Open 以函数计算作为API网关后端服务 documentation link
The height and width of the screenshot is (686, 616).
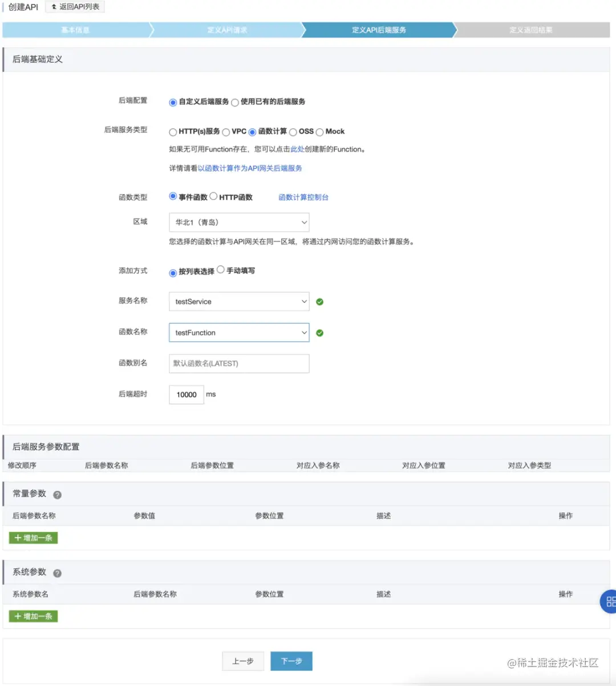click(x=250, y=168)
